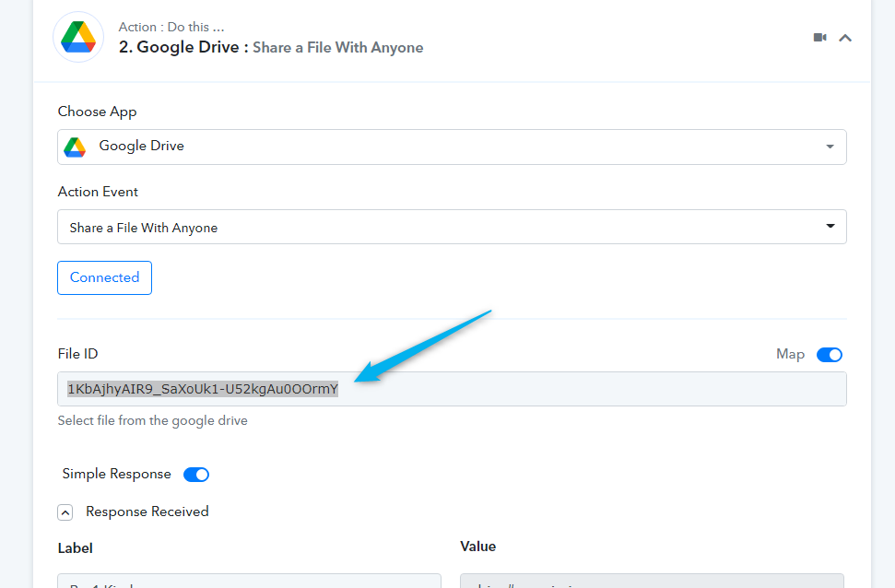Collapse Response Received with the caret icon
Viewport: 895px width, 588px height.
point(65,512)
